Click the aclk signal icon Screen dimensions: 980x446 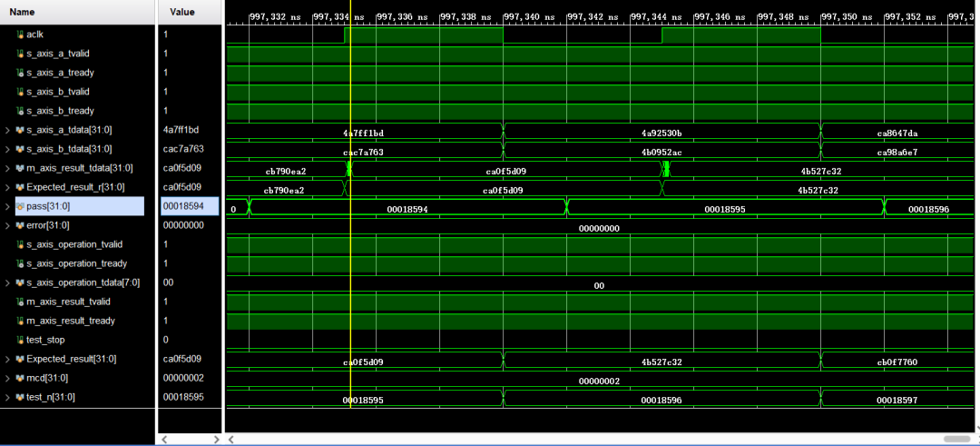20,35
